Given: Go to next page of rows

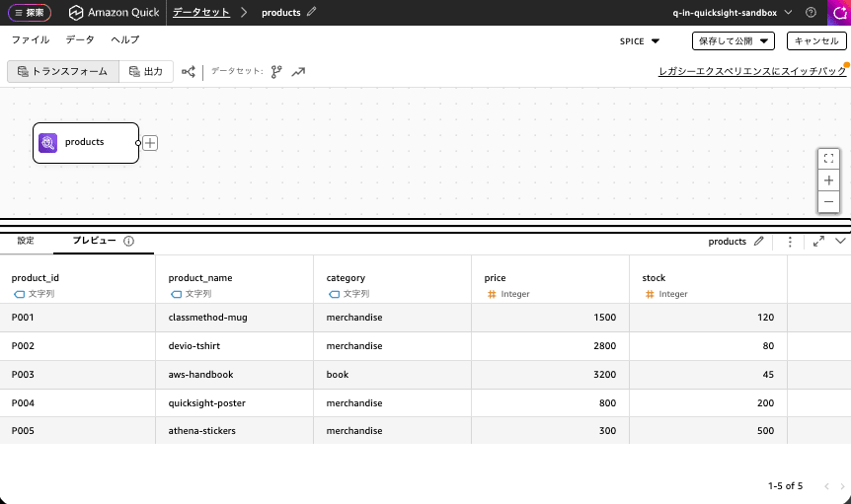Looking at the screenshot, I should 842,486.
